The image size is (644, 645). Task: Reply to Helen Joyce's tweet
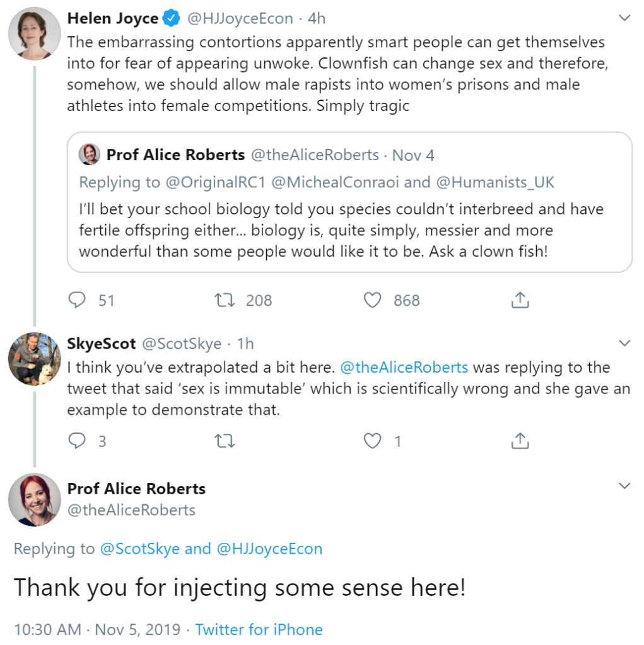(x=77, y=300)
